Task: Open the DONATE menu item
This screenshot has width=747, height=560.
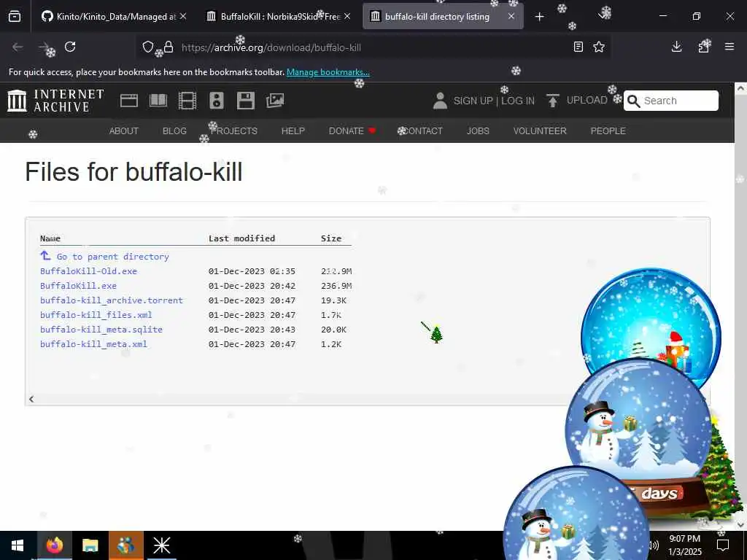Action: click(x=352, y=131)
